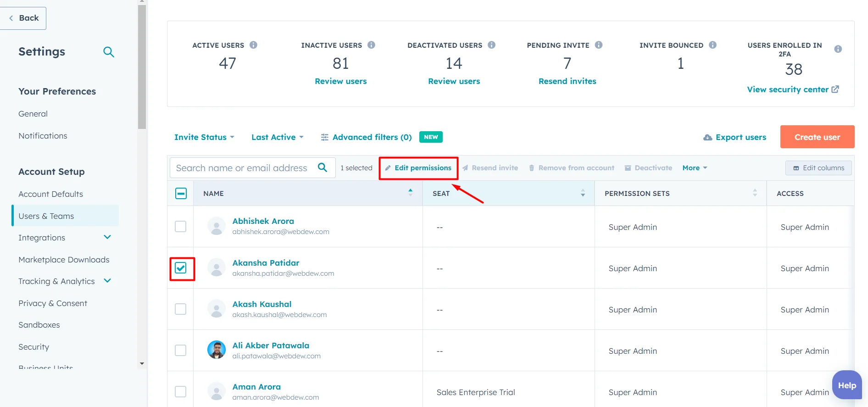Click the Users Enrolled in 2FA info icon

click(x=838, y=49)
